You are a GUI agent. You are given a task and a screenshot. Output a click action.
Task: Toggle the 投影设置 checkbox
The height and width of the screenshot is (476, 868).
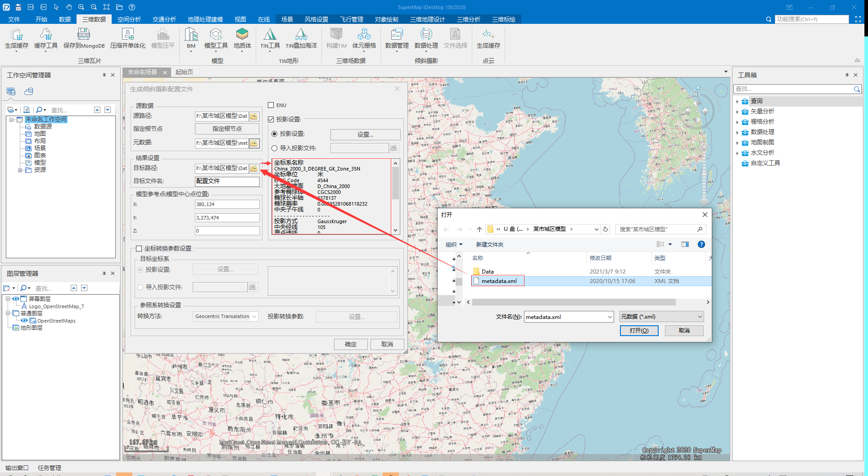[271, 119]
